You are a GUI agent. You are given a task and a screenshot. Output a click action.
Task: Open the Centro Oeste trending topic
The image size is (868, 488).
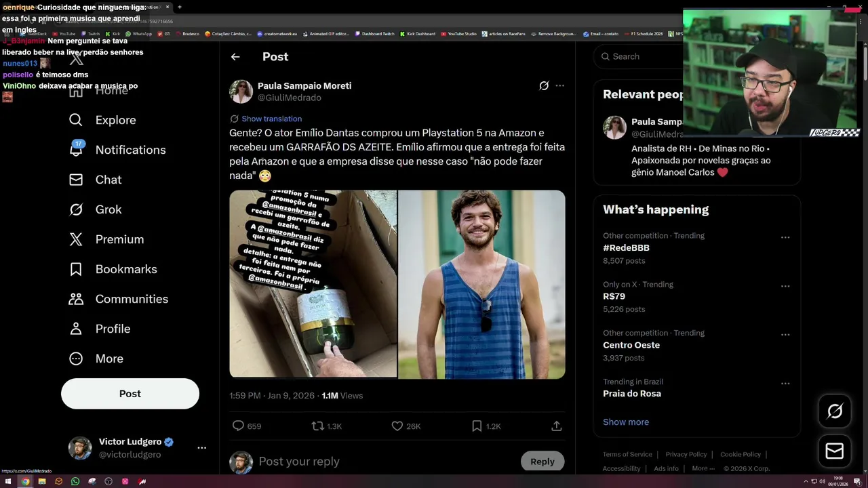coord(631,346)
